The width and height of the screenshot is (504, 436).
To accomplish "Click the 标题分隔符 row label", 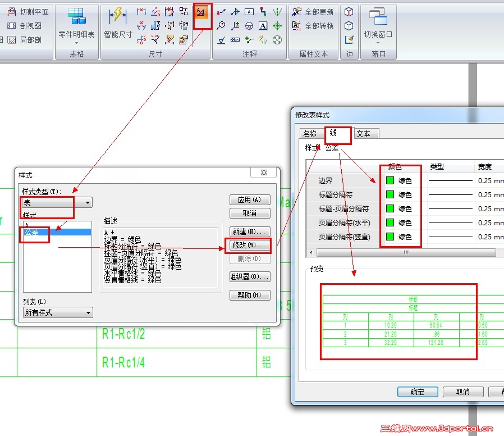I will point(336,194).
